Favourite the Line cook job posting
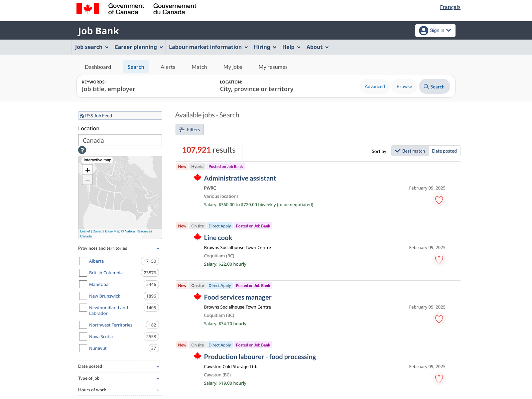 (x=439, y=260)
